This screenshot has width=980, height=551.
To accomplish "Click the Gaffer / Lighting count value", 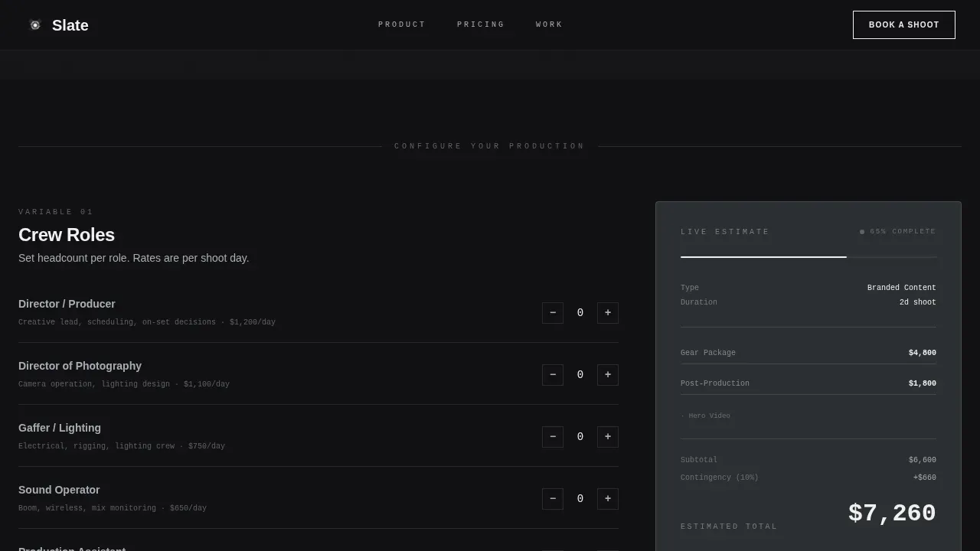I will click(x=580, y=437).
